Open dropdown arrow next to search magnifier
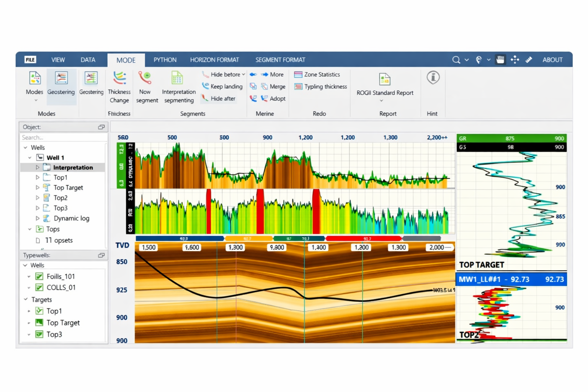The image size is (588, 392). click(467, 60)
